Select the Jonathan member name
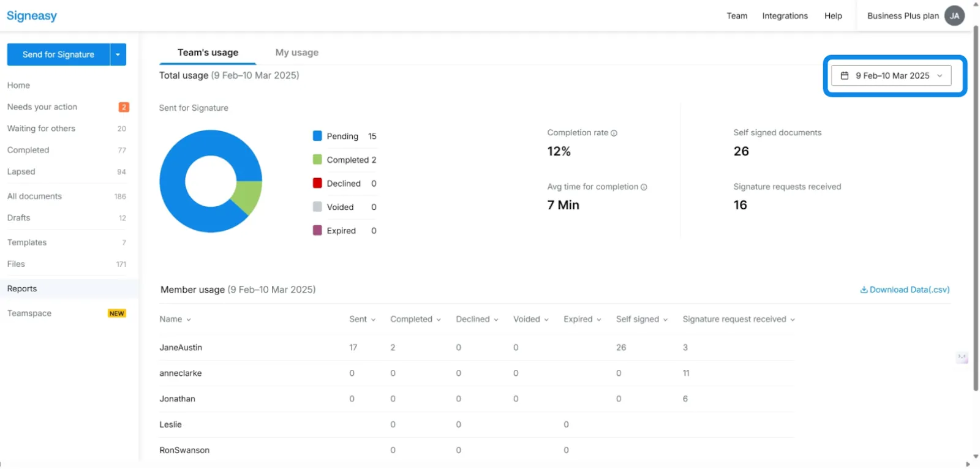The height and width of the screenshot is (469, 980). click(178, 399)
